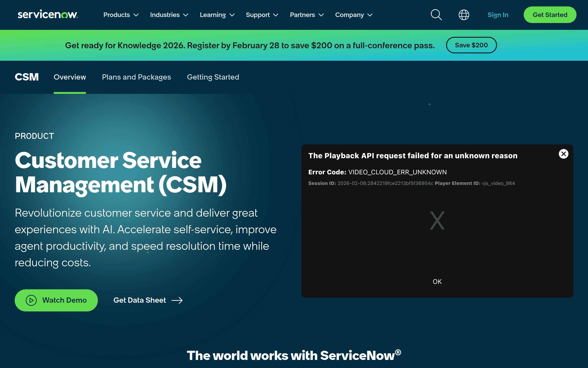This screenshot has width=588, height=368.
Task: Click the Save $200 button
Action: pos(471,45)
